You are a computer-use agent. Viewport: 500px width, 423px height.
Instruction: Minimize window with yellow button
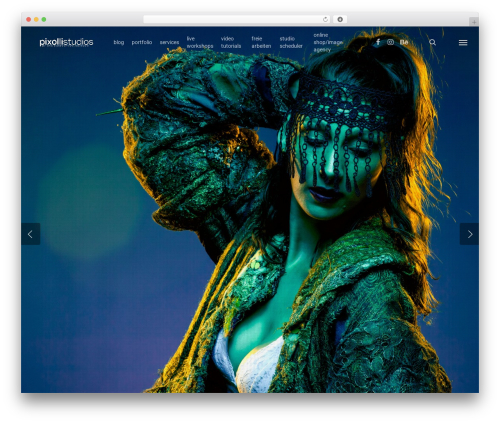36,19
